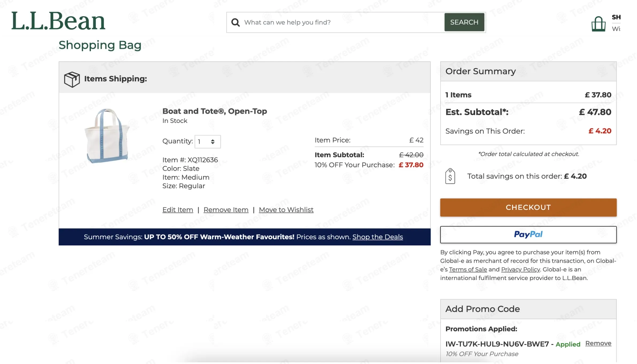Click the Boat and Tote bag thumbnail
The image size is (637, 364).
[x=107, y=135]
